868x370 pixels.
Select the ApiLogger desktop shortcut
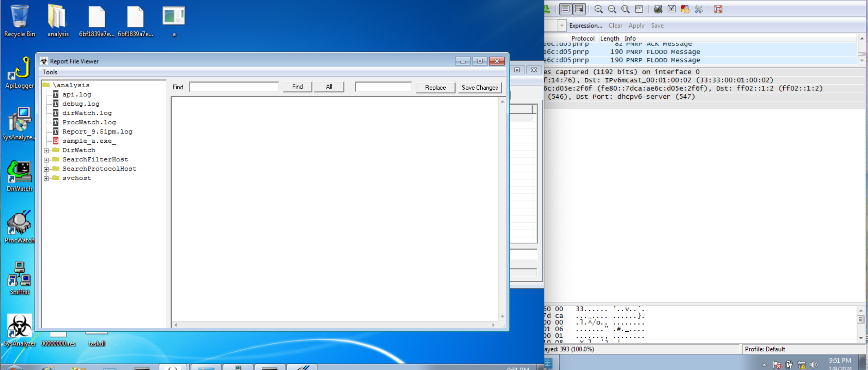(x=20, y=73)
